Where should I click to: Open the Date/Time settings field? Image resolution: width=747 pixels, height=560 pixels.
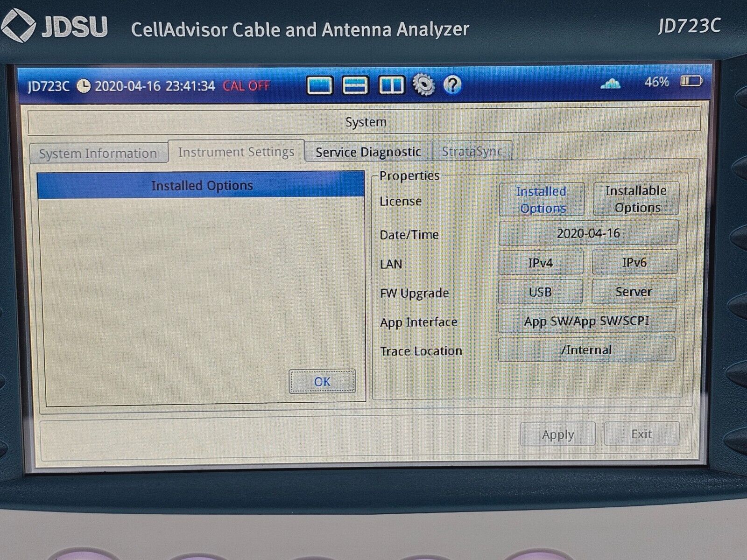(588, 233)
